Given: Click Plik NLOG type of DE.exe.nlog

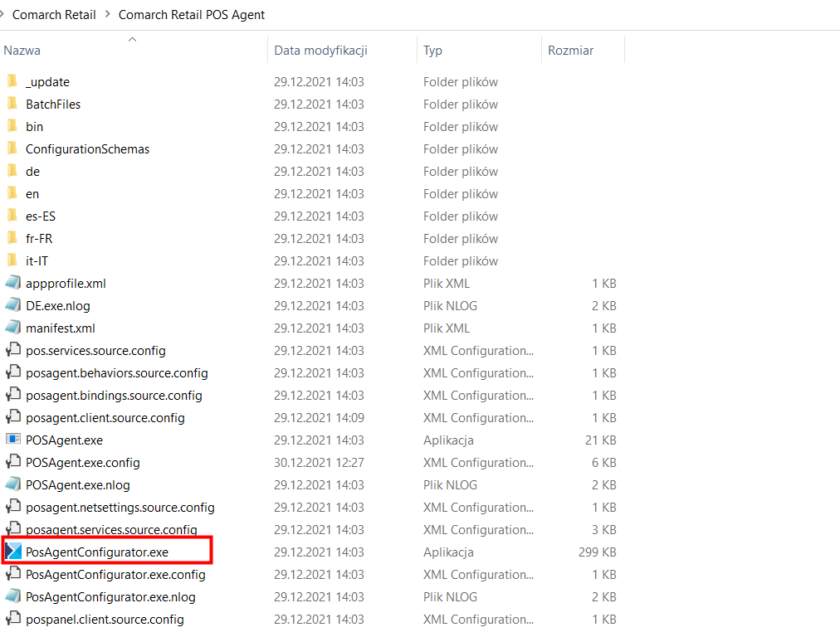Looking at the screenshot, I should (450, 306).
